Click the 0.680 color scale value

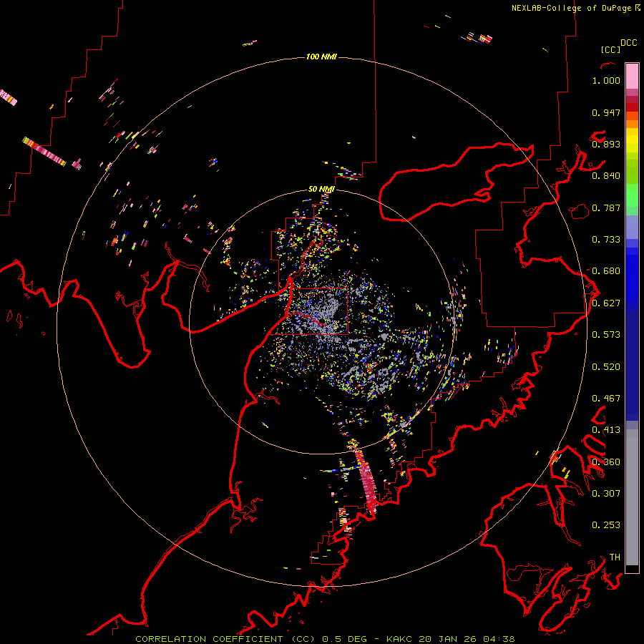point(606,271)
